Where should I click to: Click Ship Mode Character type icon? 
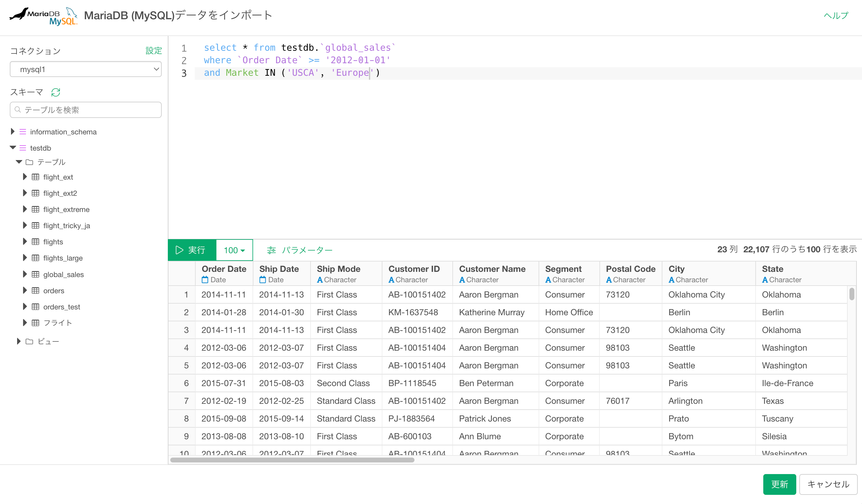tap(320, 280)
